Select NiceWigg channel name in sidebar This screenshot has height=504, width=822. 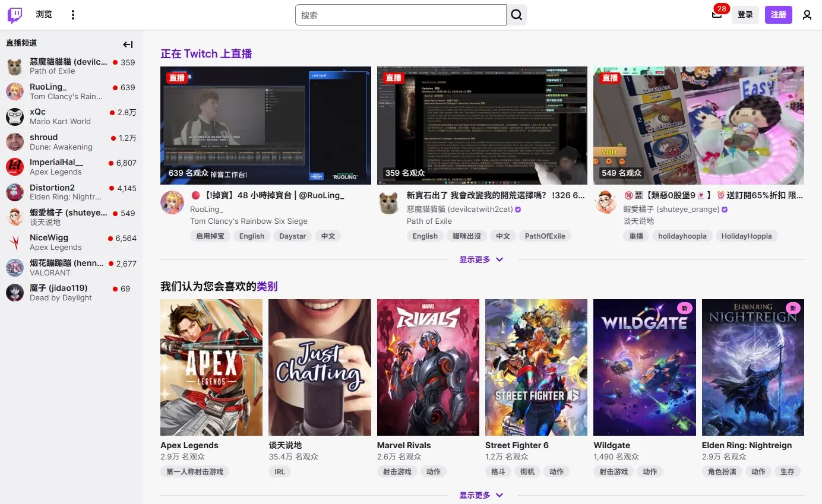click(49, 237)
